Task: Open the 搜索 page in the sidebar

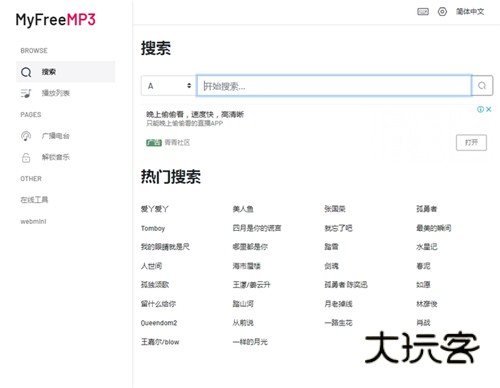Action: pyautogui.click(x=65, y=72)
